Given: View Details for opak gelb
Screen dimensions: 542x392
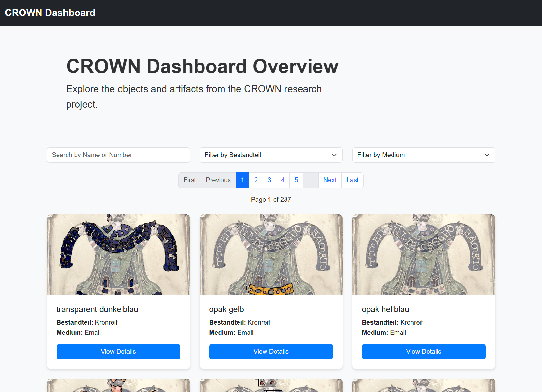Looking at the screenshot, I should pyautogui.click(x=271, y=352).
